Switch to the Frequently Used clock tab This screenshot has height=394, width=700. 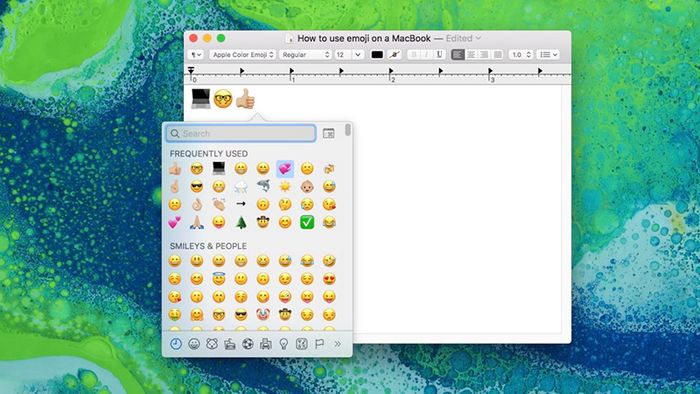[x=176, y=344]
